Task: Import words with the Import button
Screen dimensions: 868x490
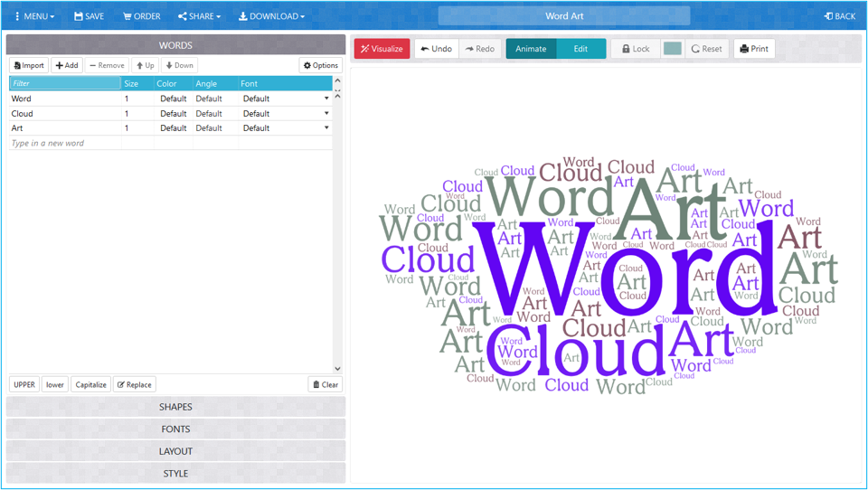Action: click(x=29, y=65)
